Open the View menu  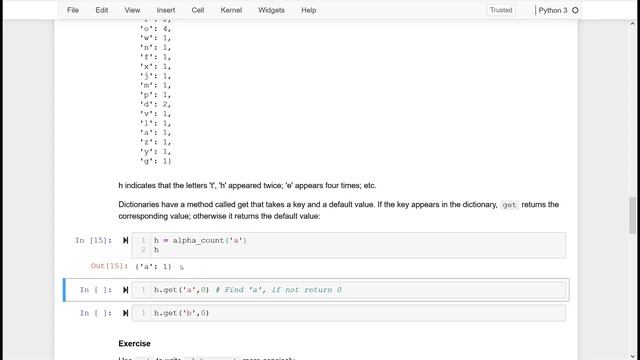132,10
